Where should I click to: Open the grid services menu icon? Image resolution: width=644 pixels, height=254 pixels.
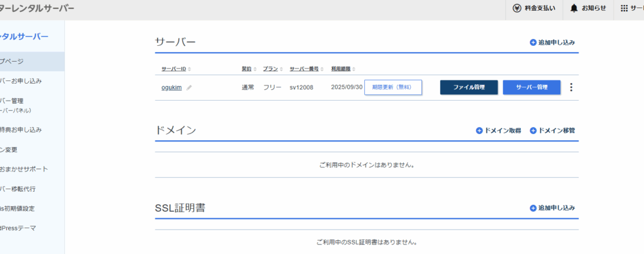coord(624,8)
